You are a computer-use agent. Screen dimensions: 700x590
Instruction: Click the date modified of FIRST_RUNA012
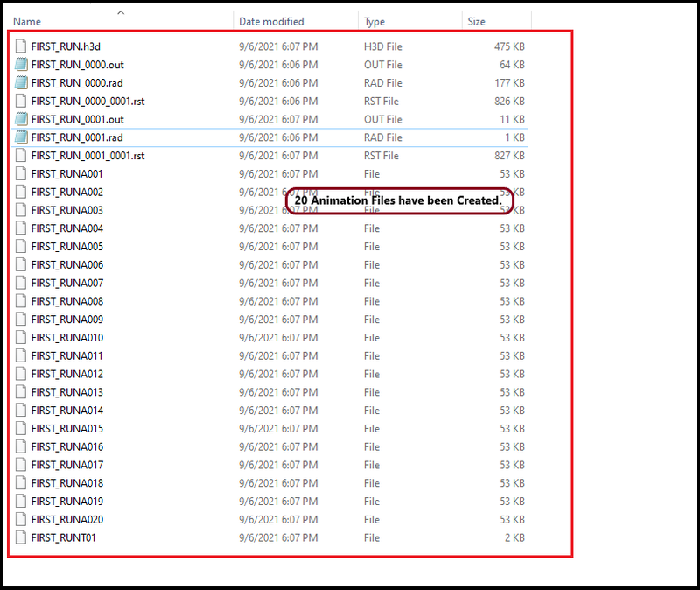278,375
